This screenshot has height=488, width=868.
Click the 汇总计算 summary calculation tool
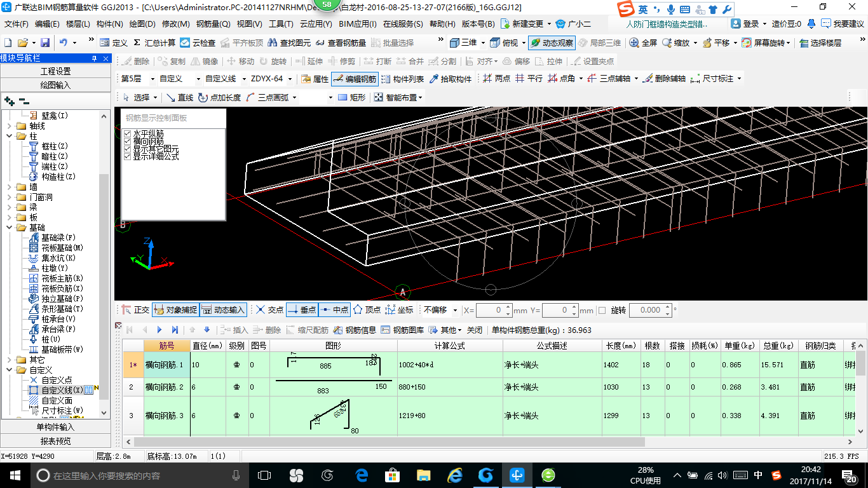pyautogui.click(x=154, y=43)
